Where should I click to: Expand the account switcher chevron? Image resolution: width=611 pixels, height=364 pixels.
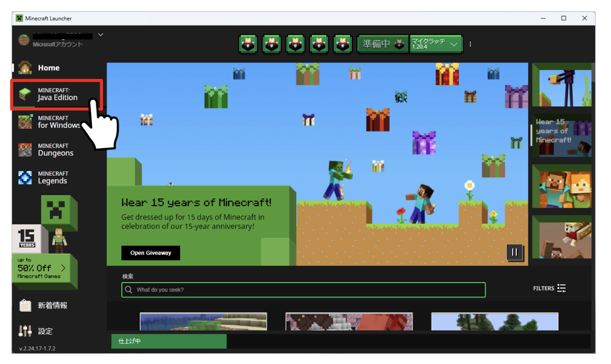[101, 35]
